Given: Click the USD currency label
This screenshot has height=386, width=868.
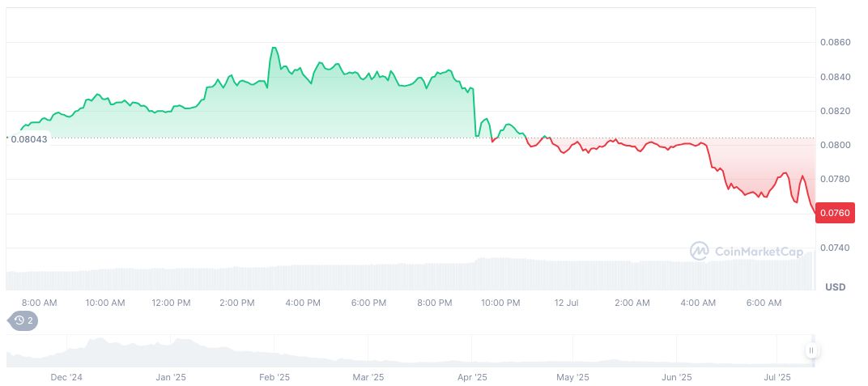Looking at the screenshot, I should (835, 287).
